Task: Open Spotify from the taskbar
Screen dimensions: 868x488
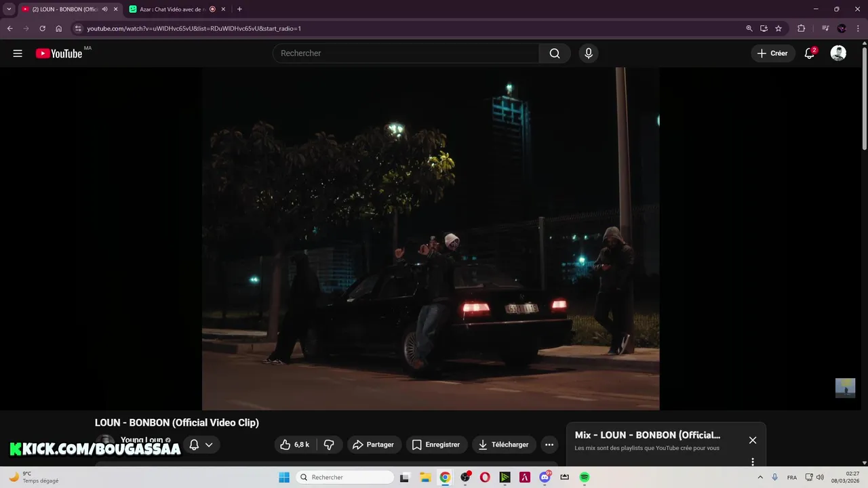Action: point(585,477)
